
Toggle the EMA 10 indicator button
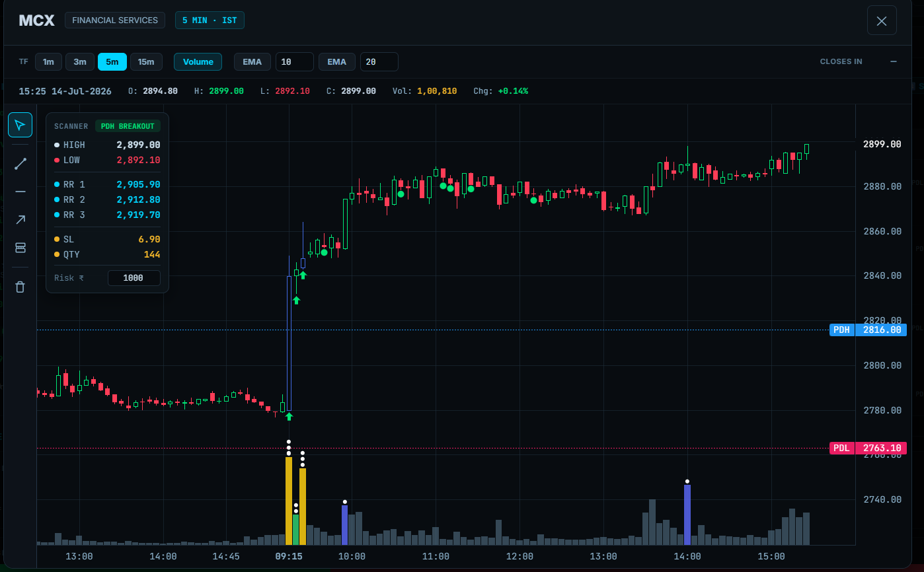[252, 61]
